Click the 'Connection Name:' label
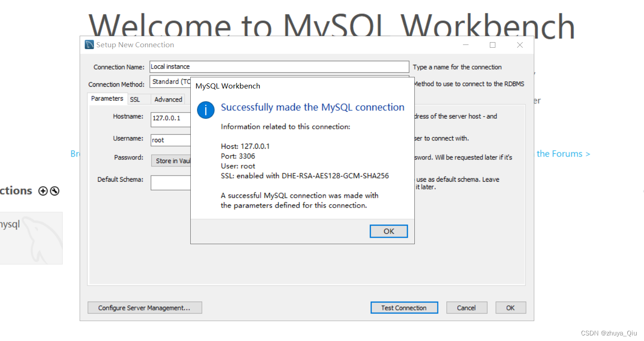Image resolution: width=644 pixels, height=341 pixels. coord(119,67)
